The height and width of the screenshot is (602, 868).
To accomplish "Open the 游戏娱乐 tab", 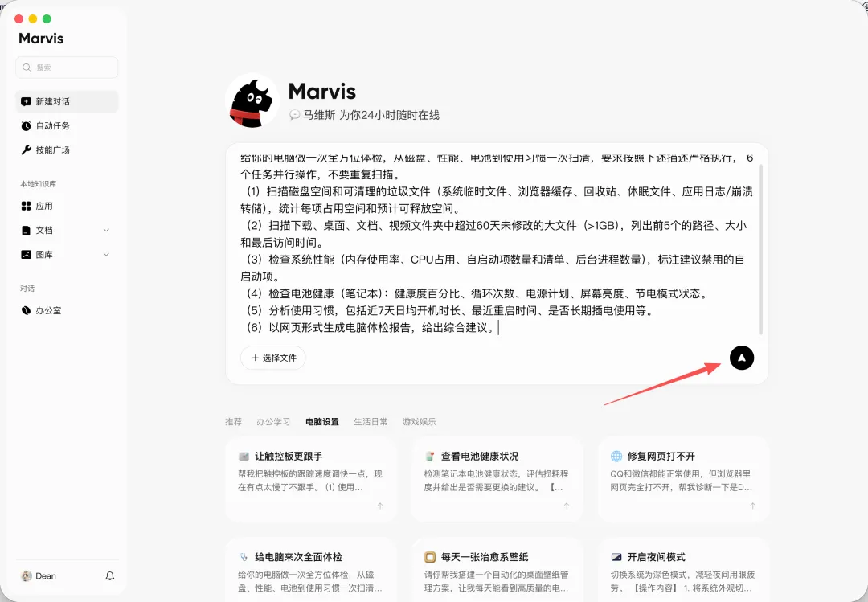I will click(x=419, y=421).
